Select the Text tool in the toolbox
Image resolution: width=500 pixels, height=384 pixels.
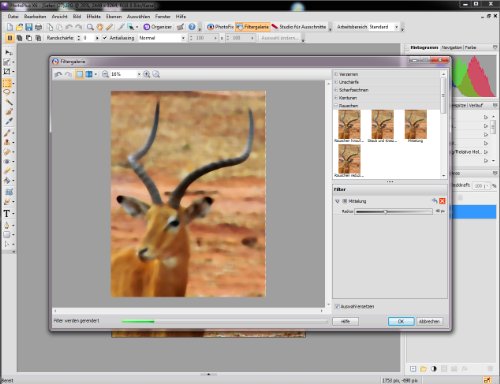(6, 214)
